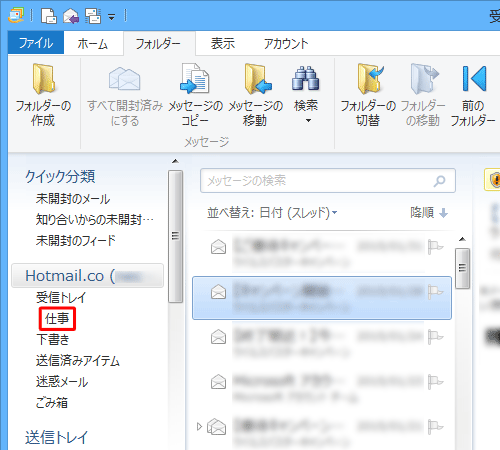Open the 受信トレイ folder
Image resolution: width=500 pixels, height=450 pixels.
pos(61,297)
